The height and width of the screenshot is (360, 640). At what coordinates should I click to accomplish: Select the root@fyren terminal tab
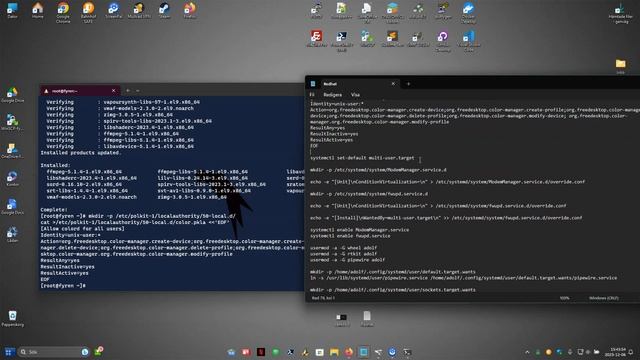click(x=80, y=91)
